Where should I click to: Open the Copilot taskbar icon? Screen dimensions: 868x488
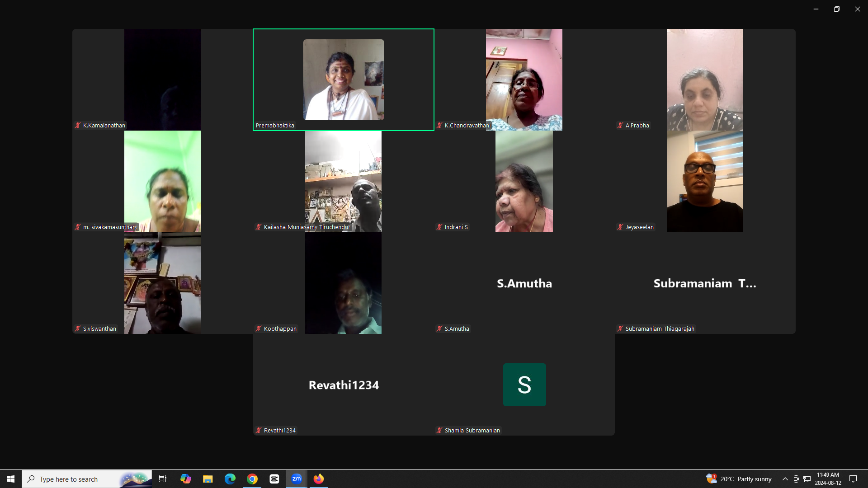pos(186,479)
